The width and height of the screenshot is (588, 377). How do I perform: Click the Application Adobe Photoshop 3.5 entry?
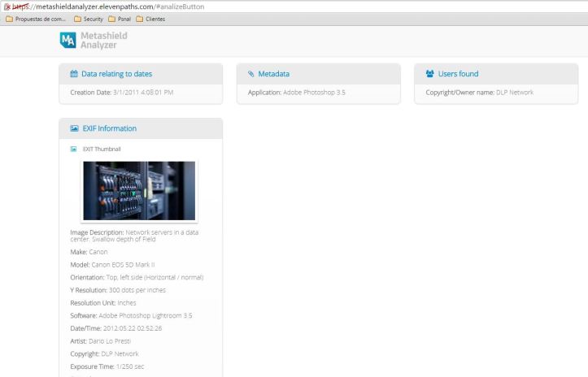click(x=296, y=93)
